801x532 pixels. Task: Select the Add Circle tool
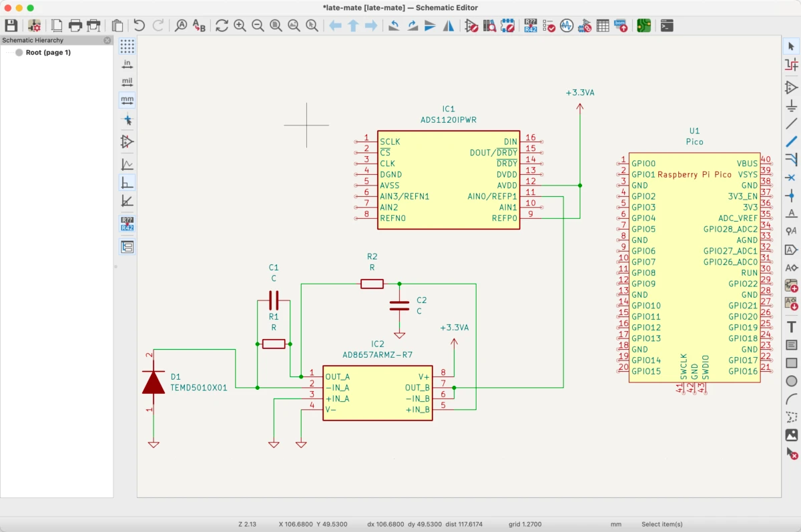pos(792,381)
